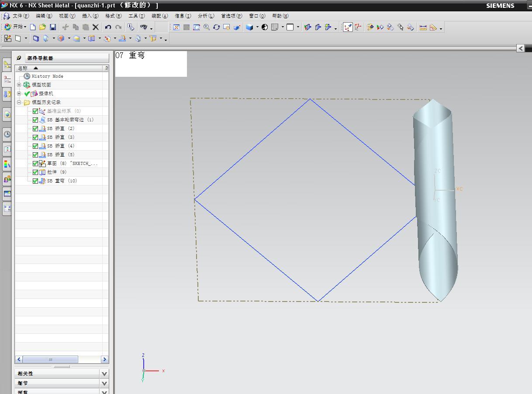Viewport: 532px width, 394px height.
Task: Collapse the resource bar with the arrow
Action: (x=520, y=48)
